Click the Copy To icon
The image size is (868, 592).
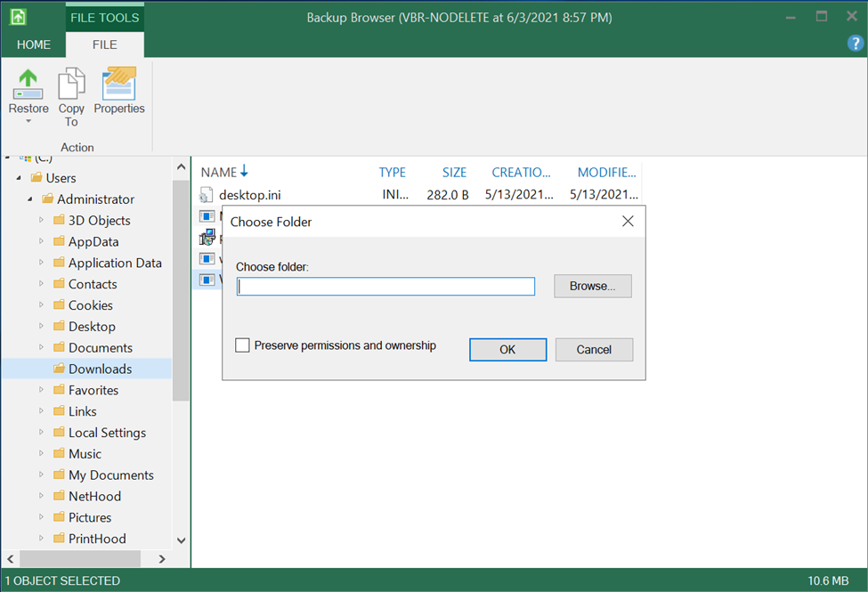[x=71, y=85]
